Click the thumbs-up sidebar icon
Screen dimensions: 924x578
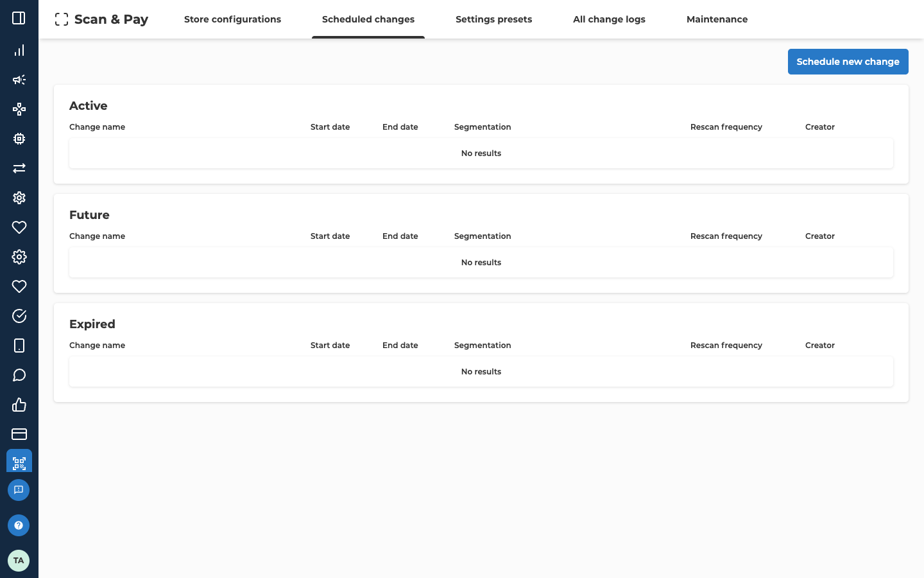pos(19,405)
